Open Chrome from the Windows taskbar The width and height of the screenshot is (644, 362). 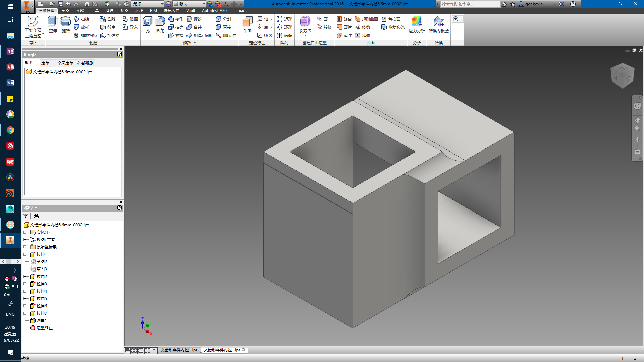10,130
